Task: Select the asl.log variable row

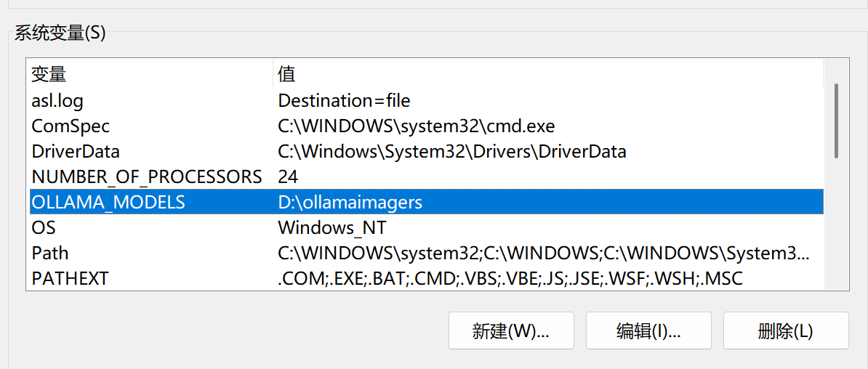Action: coord(426,101)
